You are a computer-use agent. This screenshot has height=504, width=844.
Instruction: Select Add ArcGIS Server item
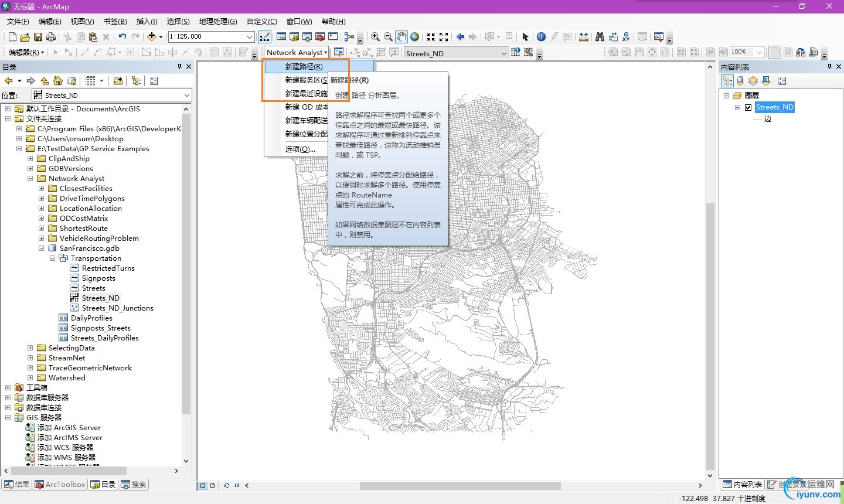coord(69,427)
